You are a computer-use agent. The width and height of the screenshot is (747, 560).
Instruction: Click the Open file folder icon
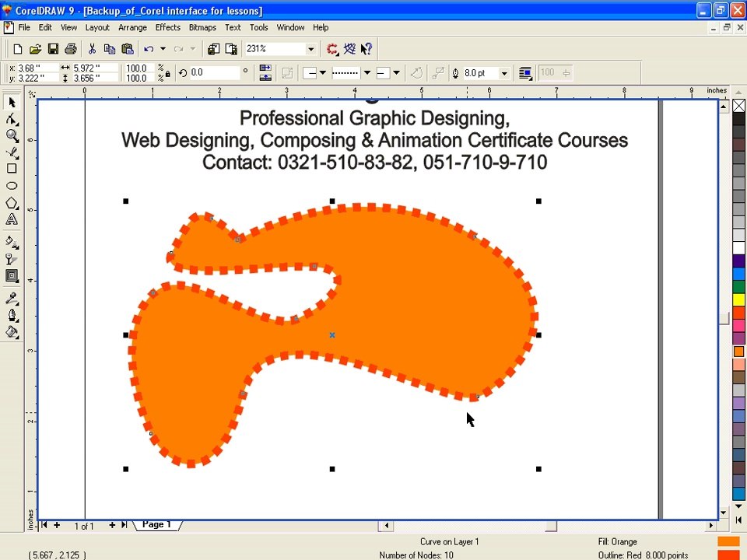(x=35, y=49)
